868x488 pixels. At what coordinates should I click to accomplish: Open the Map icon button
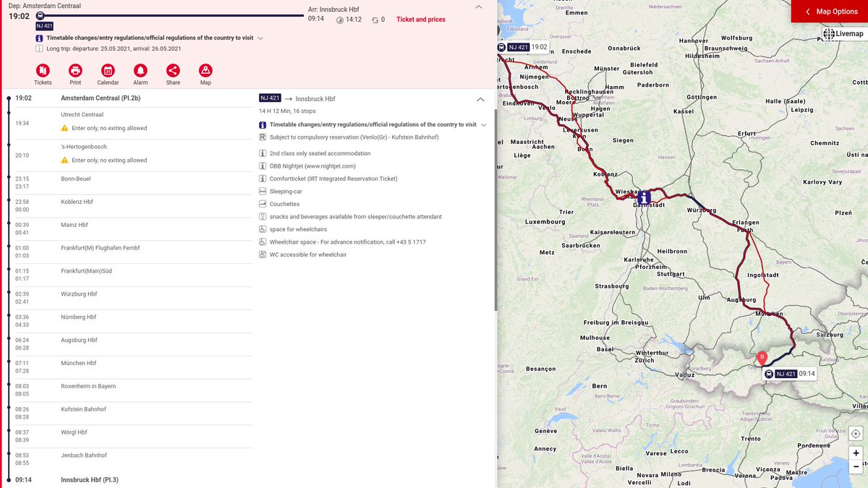pyautogui.click(x=205, y=70)
